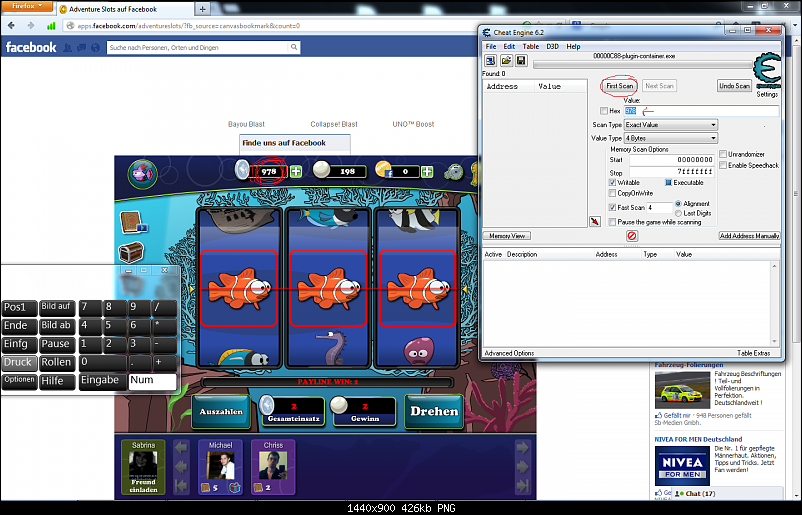802x515 pixels.
Task: Go back with the Firefox back arrow
Action: [x=12, y=26]
